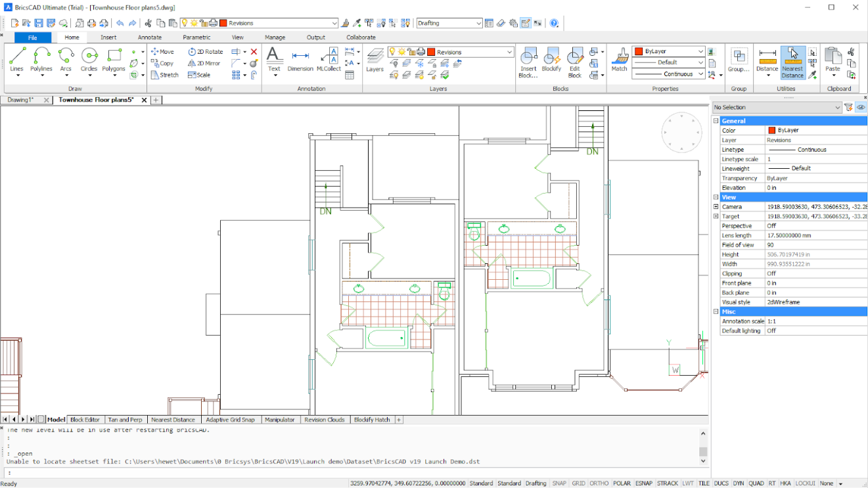Screen dimensions: 868x488
Task: Use the Stretch tool
Action: [x=164, y=75]
